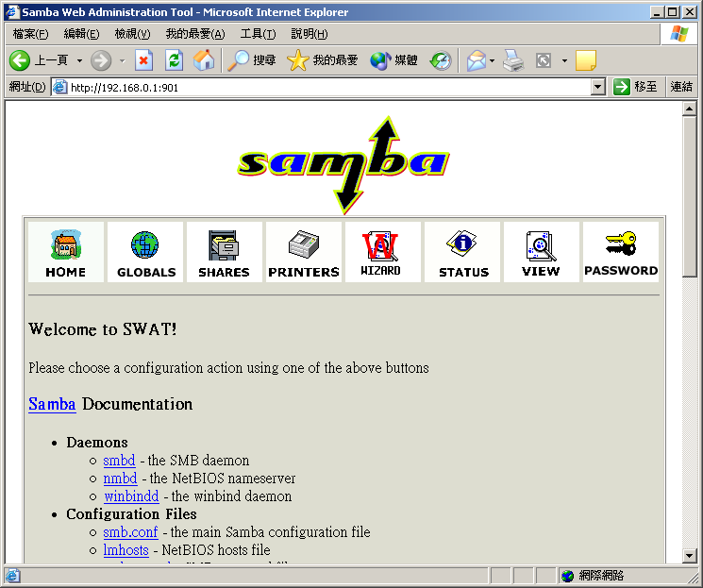Click in the URL address field

tap(321, 87)
